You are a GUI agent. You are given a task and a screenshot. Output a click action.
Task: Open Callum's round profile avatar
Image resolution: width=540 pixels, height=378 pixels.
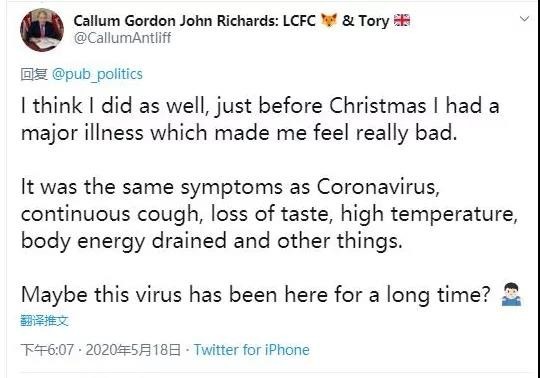point(42,30)
